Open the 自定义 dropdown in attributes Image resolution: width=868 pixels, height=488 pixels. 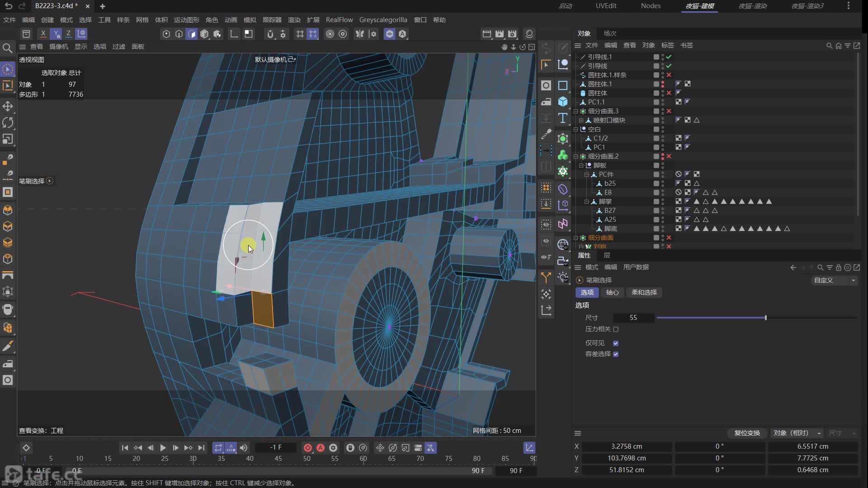pyautogui.click(x=835, y=280)
